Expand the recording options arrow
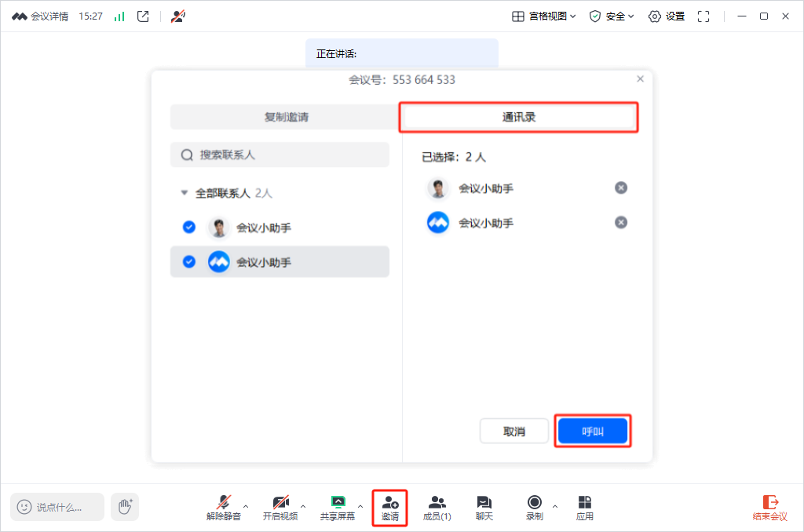The image size is (804, 532). tap(555, 506)
